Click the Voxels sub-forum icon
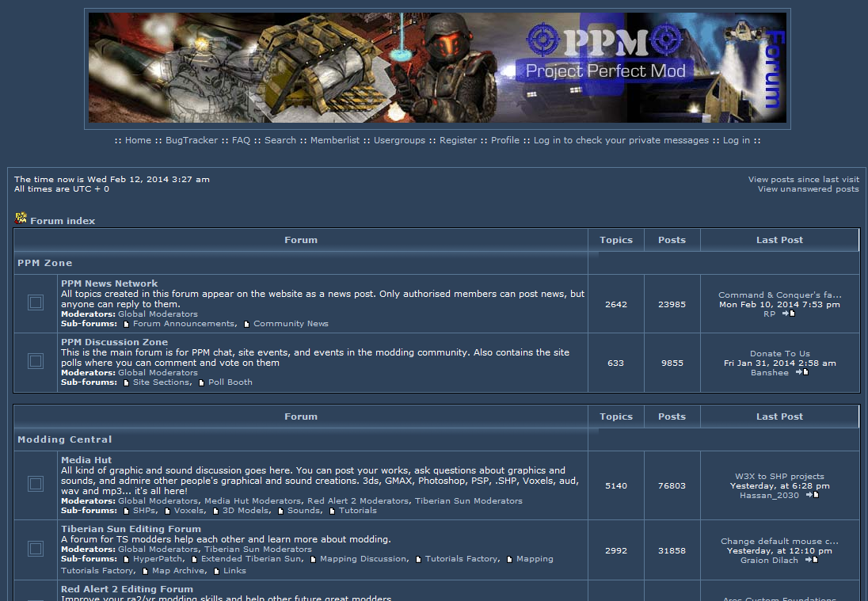The width and height of the screenshot is (868, 601). [x=167, y=512]
